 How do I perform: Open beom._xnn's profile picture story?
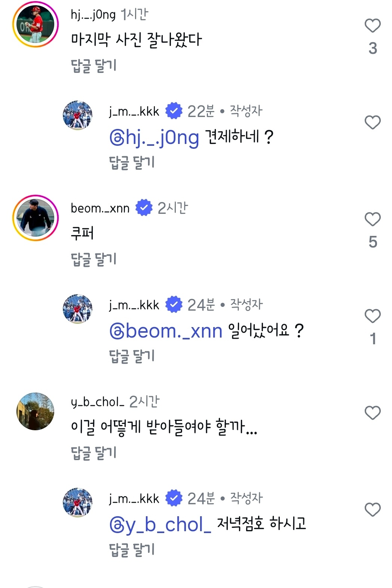pos(36,218)
